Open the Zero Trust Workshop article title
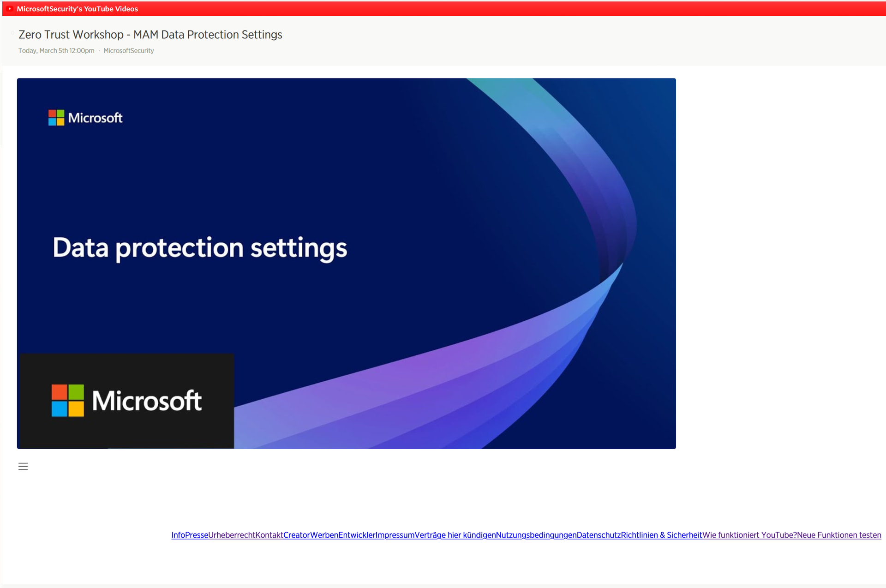Screen dimensions: 886x588 click(x=150, y=35)
